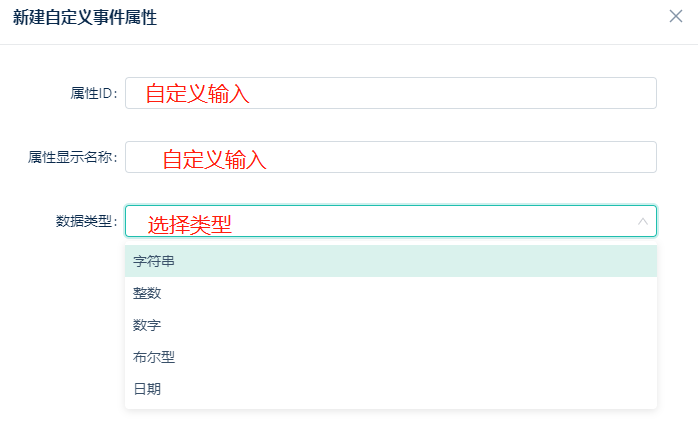The width and height of the screenshot is (698, 431).
Task: Collapse the 数据类型 dropdown arrow
Action: pyautogui.click(x=642, y=221)
